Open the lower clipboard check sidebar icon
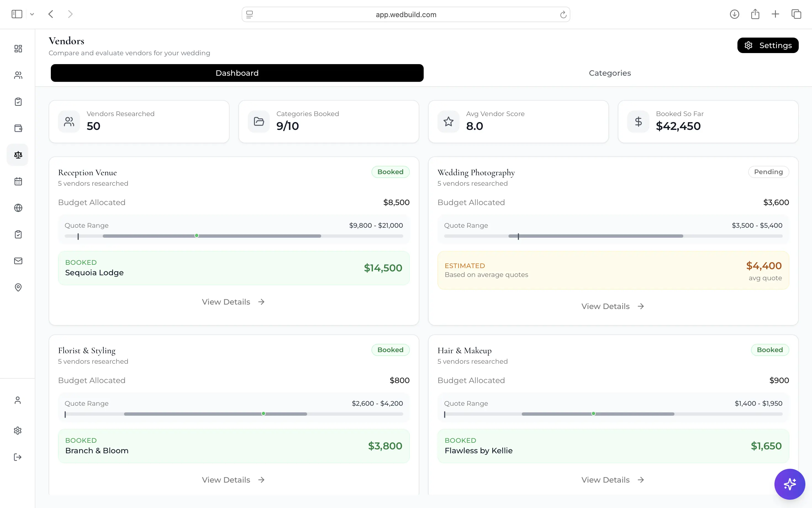 (18, 234)
